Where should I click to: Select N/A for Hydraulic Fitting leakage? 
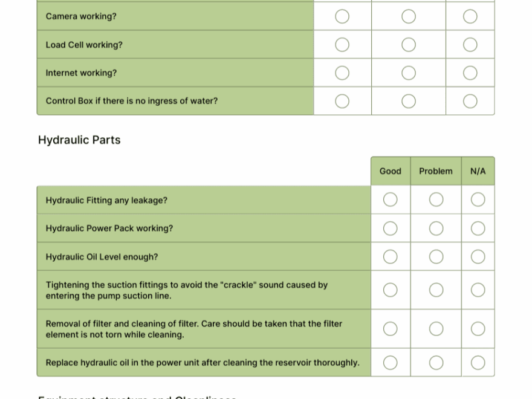point(478,199)
